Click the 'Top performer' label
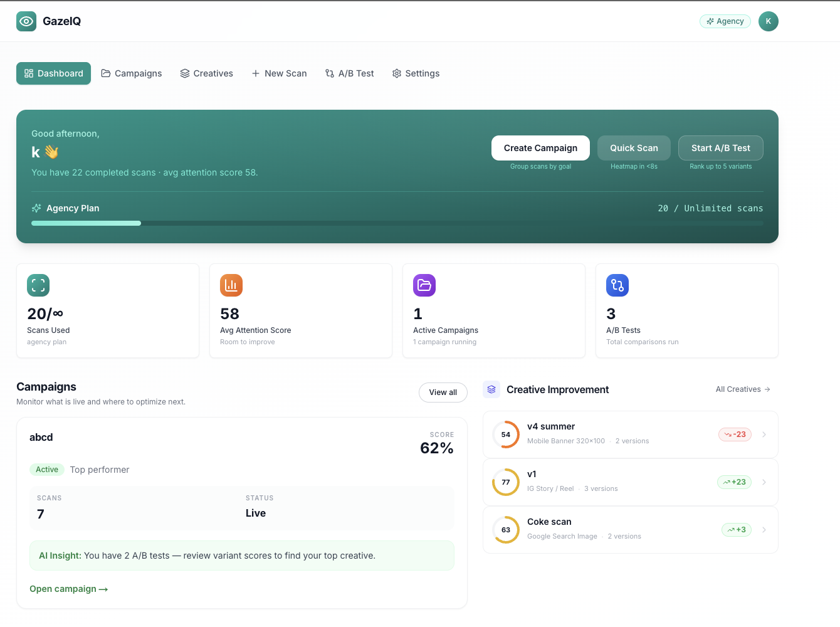840x627 pixels. point(100,470)
